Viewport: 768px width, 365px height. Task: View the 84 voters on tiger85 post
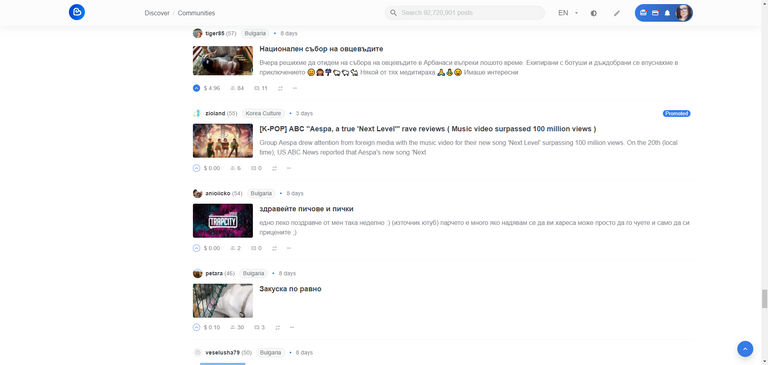(237, 88)
